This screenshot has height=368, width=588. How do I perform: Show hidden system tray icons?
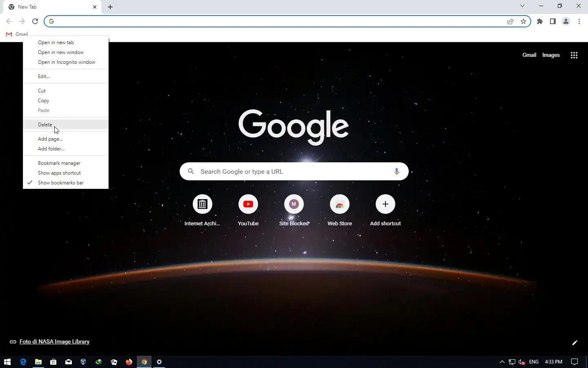(x=502, y=362)
